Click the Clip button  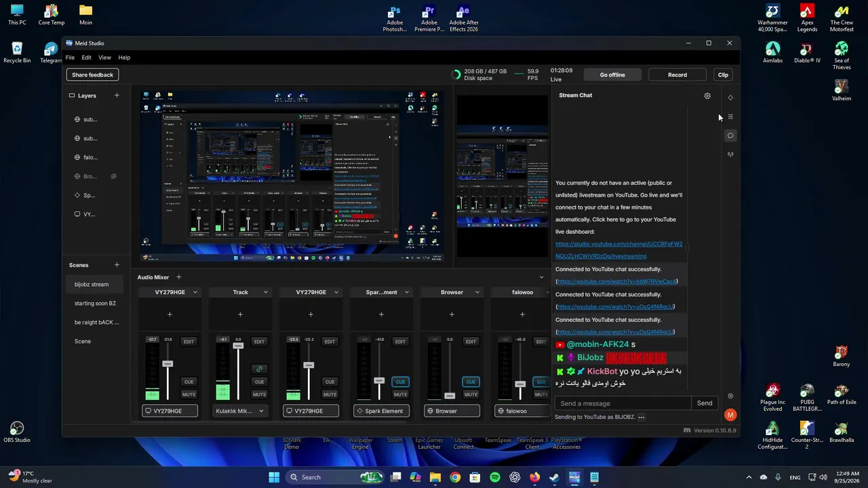723,75
